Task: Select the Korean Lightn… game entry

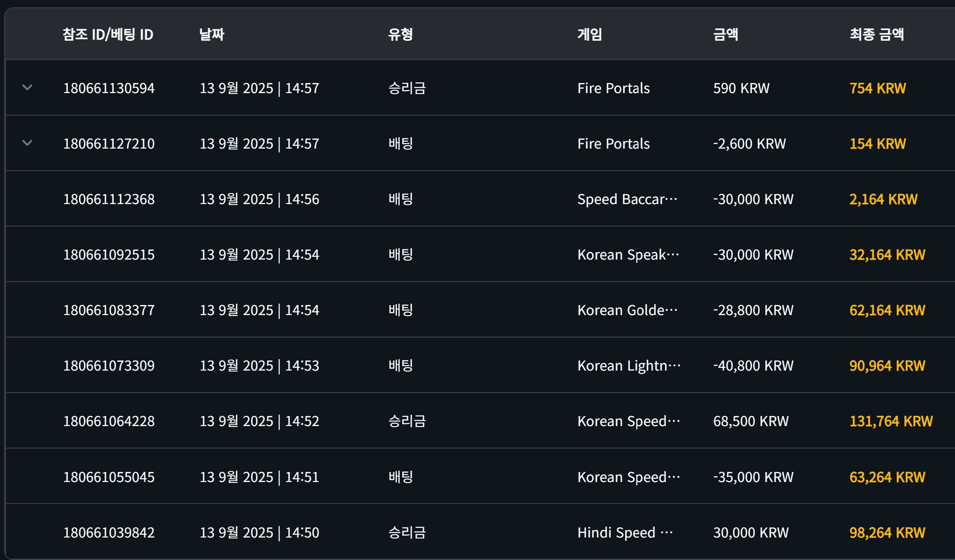Action: [629, 366]
